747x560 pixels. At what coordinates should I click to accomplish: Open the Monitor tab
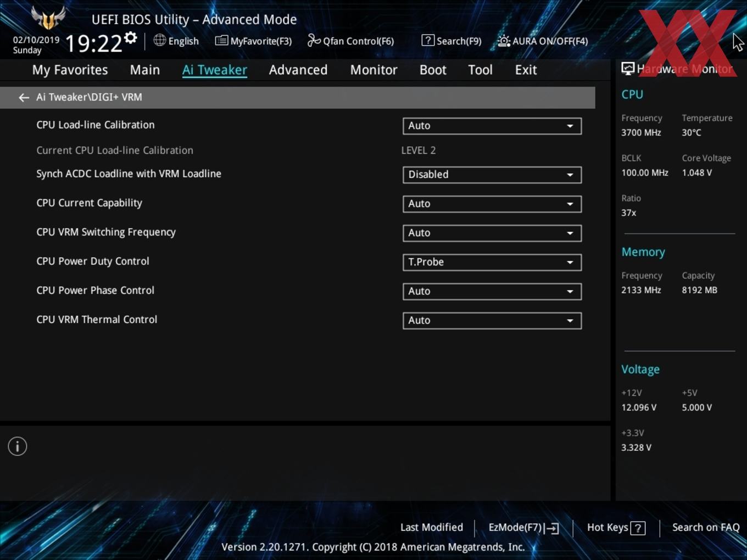374,70
